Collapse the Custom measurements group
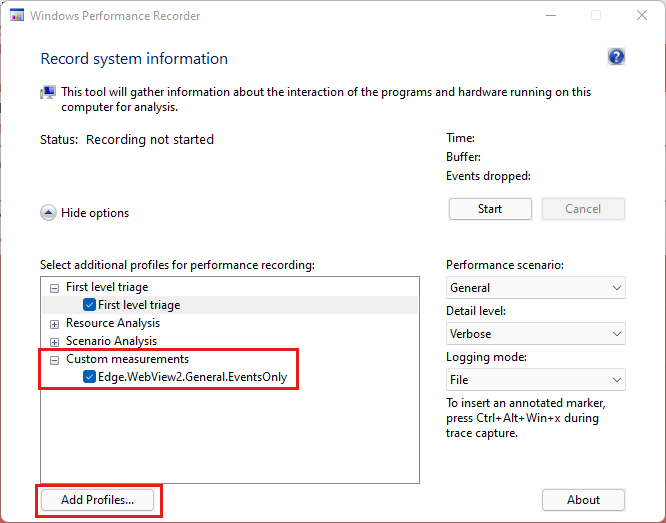 point(54,361)
